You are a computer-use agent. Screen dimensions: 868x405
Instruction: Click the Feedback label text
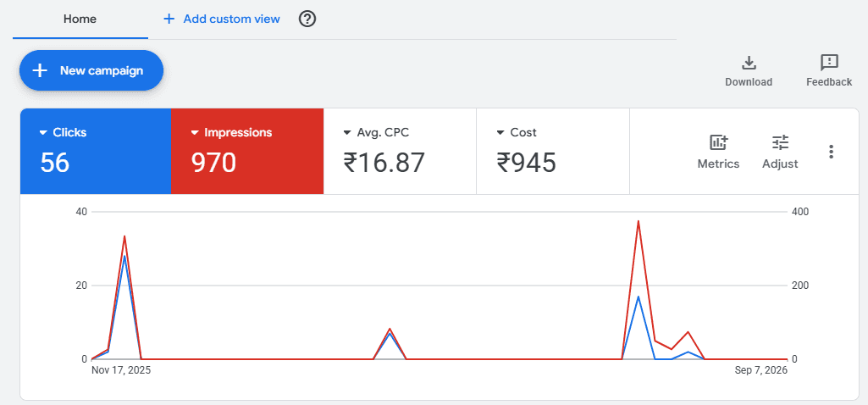click(829, 82)
